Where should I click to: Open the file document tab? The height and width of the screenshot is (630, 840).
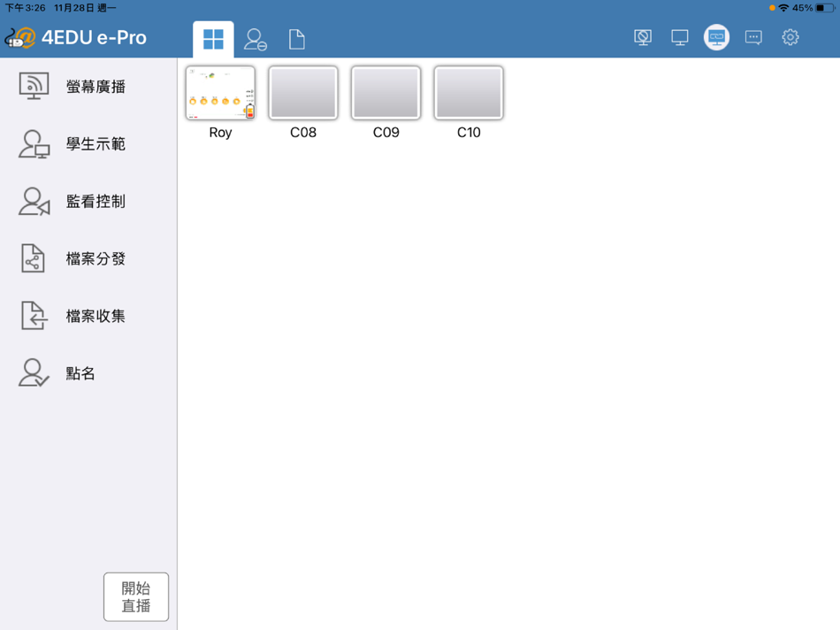click(297, 40)
